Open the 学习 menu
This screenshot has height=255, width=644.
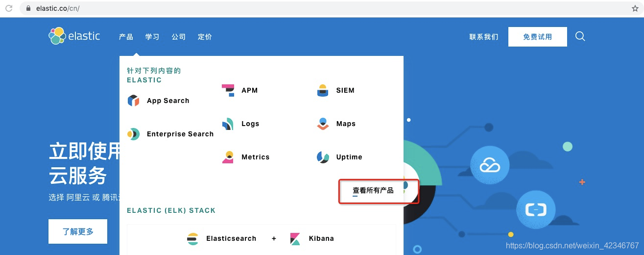[x=152, y=37]
